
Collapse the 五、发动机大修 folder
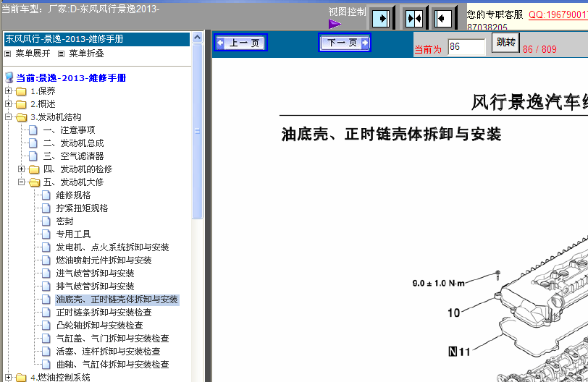coord(22,182)
